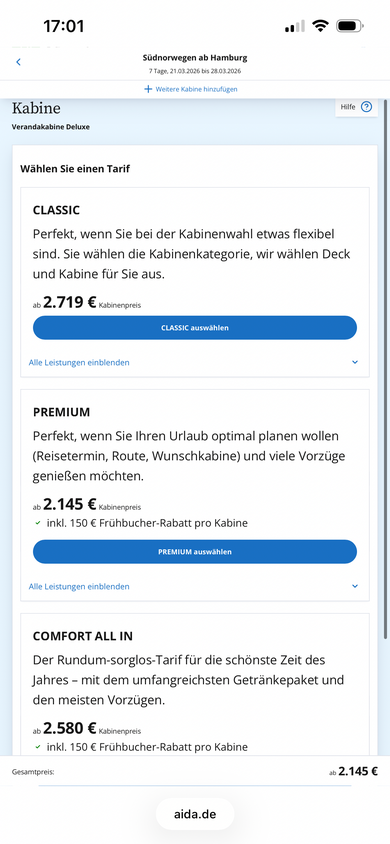
Task: Tap the Gesamtpreis total bar
Action: pos(195,771)
